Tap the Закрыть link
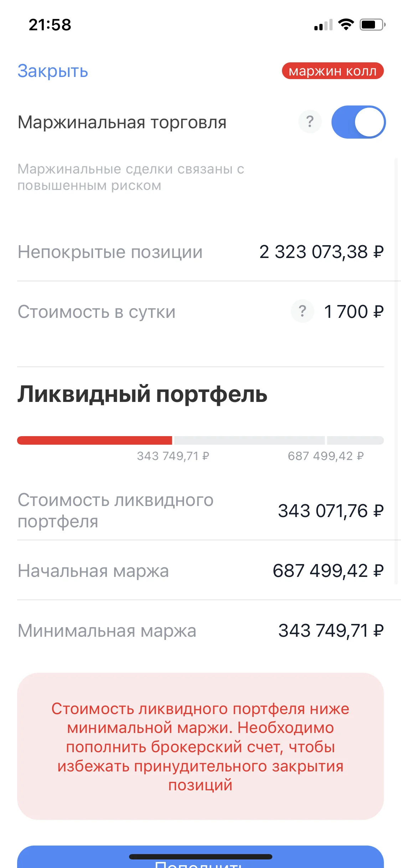 53,71
